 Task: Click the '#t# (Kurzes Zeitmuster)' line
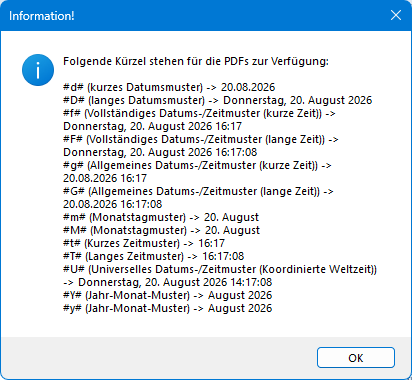pyautogui.click(x=144, y=243)
